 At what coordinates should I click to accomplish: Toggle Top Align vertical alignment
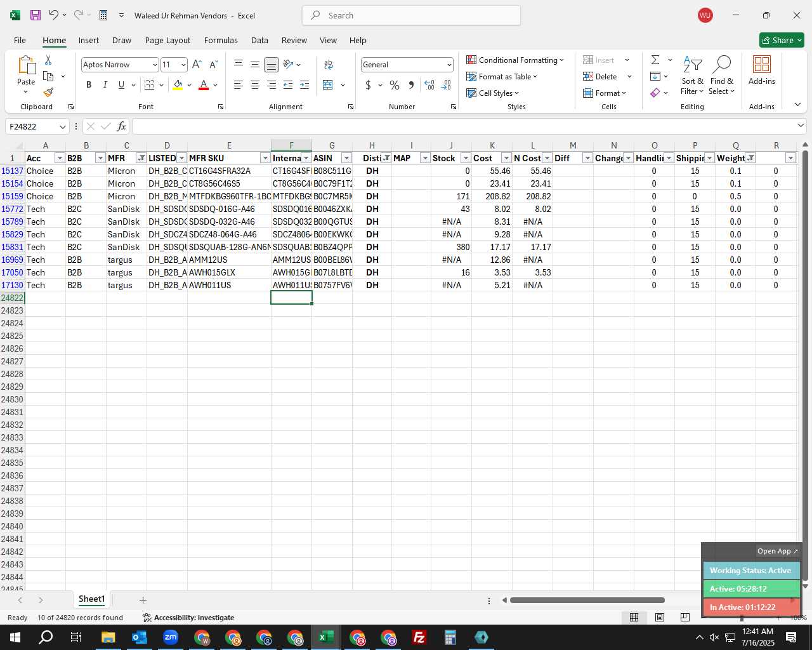click(x=239, y=65)
